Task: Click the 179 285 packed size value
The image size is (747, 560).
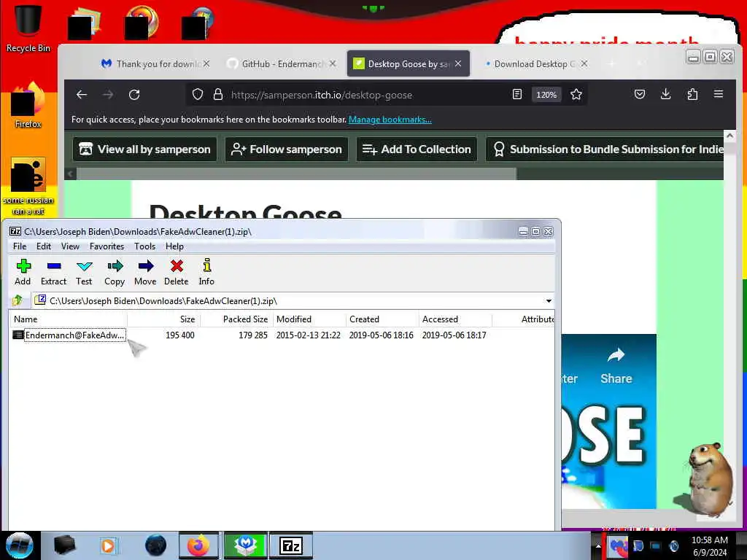Action: click(x=253, y=335)
